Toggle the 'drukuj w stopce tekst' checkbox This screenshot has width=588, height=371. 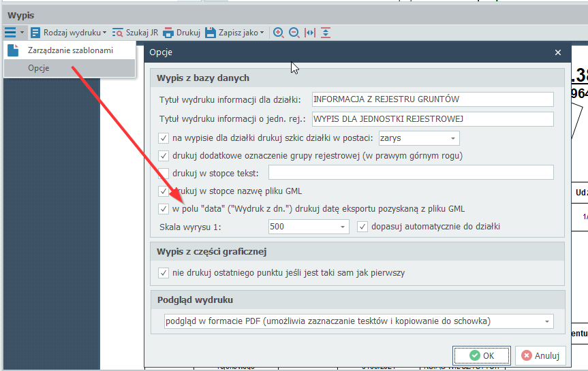[x=164, y=173]
